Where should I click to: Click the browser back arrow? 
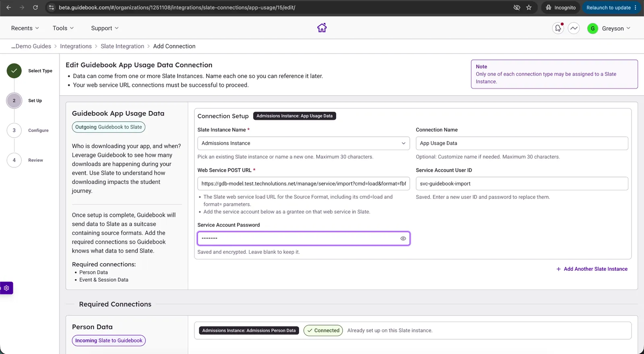pos(8,8)
